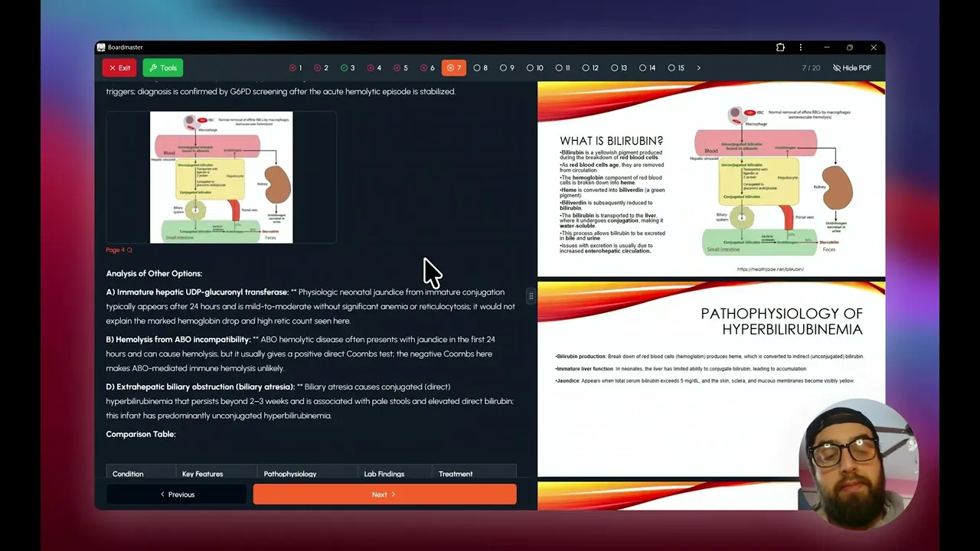Exit the Boardmaster quiz session
980x551 pixels.
click(119, 68)
